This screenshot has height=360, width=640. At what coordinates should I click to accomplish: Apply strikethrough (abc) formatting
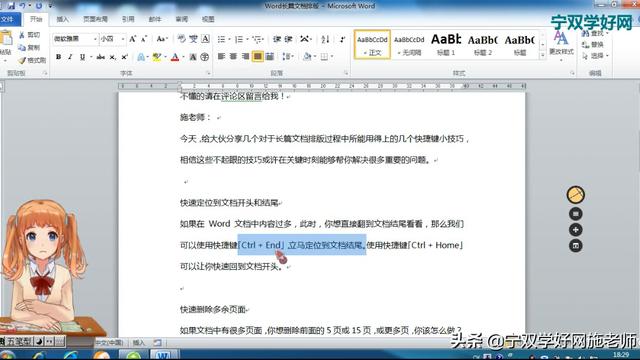coord(101,57)
